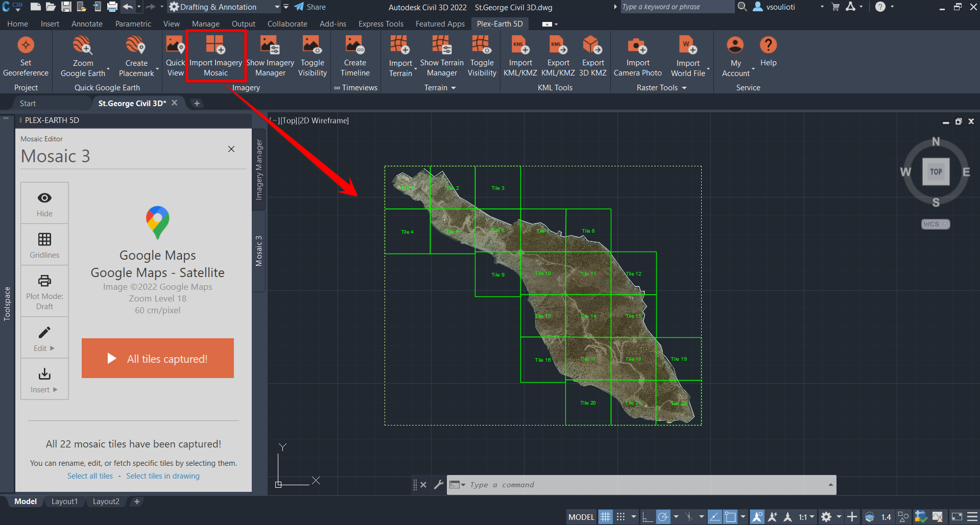Open My Account in Service panel
This screenshot has height=525, width=980.
(x=735, y=57)
